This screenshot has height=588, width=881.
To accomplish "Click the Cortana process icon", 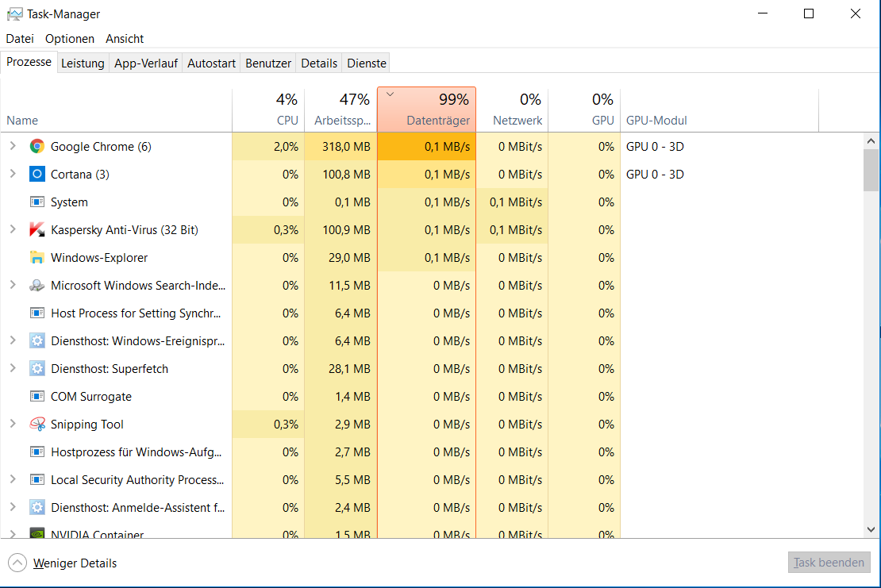I will point(37,174).
